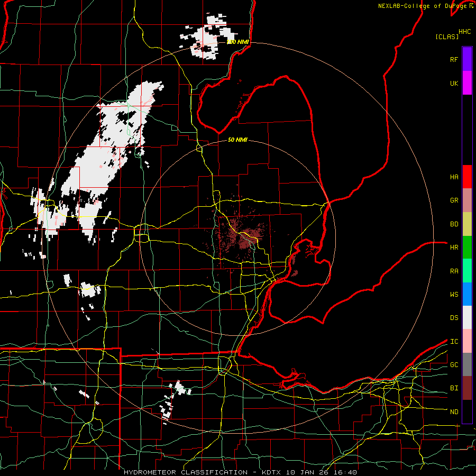Click the NEXLAB-College of DuPage credit text
This screenshot has width=476, height=476.
(423, 6)
